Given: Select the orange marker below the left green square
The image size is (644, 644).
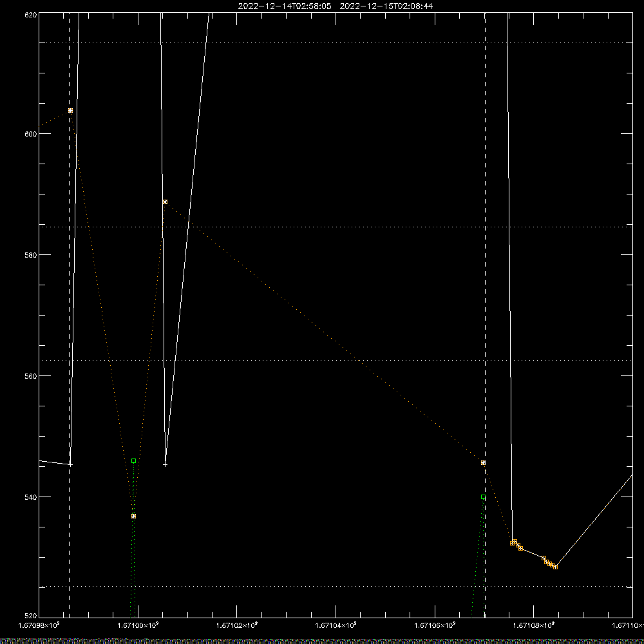Looking at the screenshot, I should 133,516.
